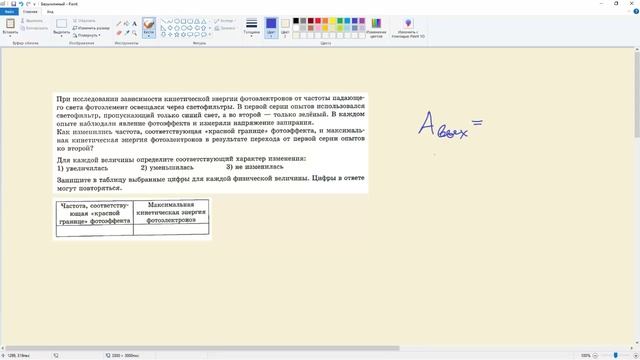Viewport: 640px width, 360px height.
Task: Activate Color 1 selector
Action: coord(271,28)
